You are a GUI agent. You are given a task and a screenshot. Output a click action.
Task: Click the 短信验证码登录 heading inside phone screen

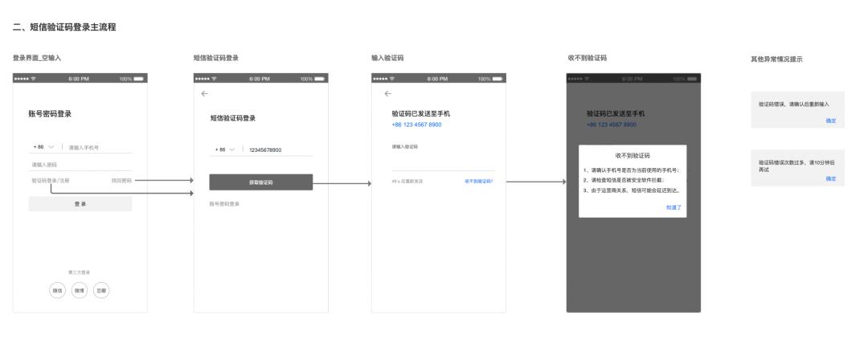tap(232, 118)
